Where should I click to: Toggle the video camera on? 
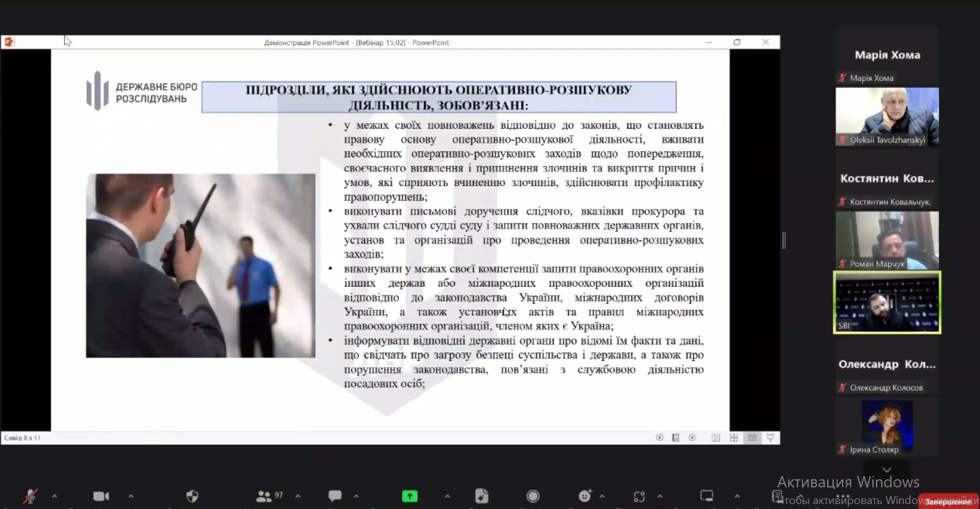pos(101,496)
